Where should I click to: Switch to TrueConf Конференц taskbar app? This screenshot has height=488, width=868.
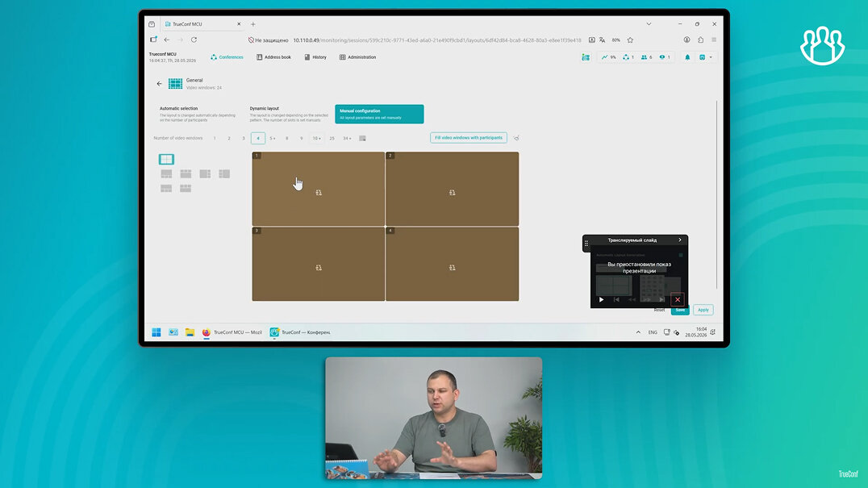click(300, 332)
